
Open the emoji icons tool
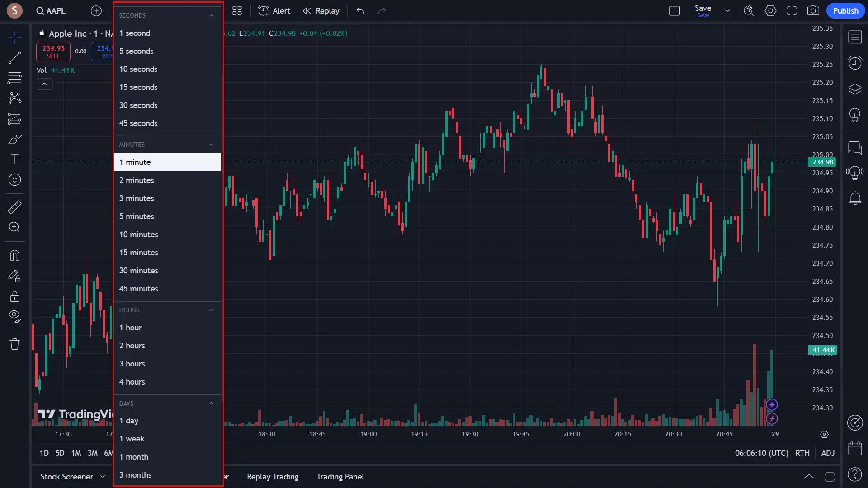pyautogui.click(x=14, y=180)
